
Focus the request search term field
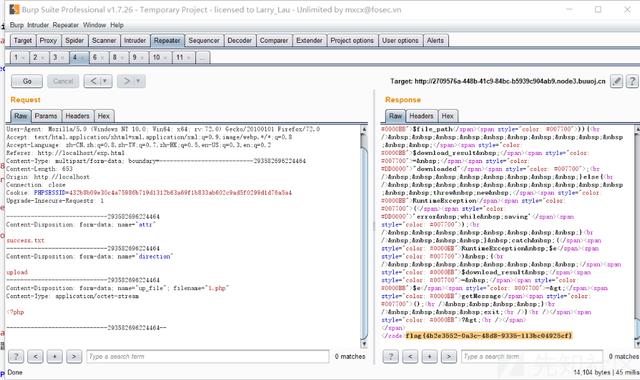click(207, 356)
